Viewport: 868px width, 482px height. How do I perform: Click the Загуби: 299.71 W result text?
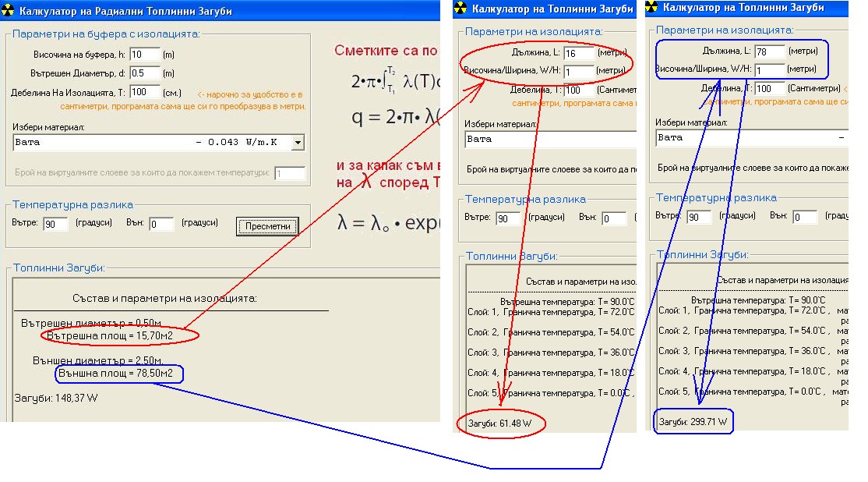(695, 422)
